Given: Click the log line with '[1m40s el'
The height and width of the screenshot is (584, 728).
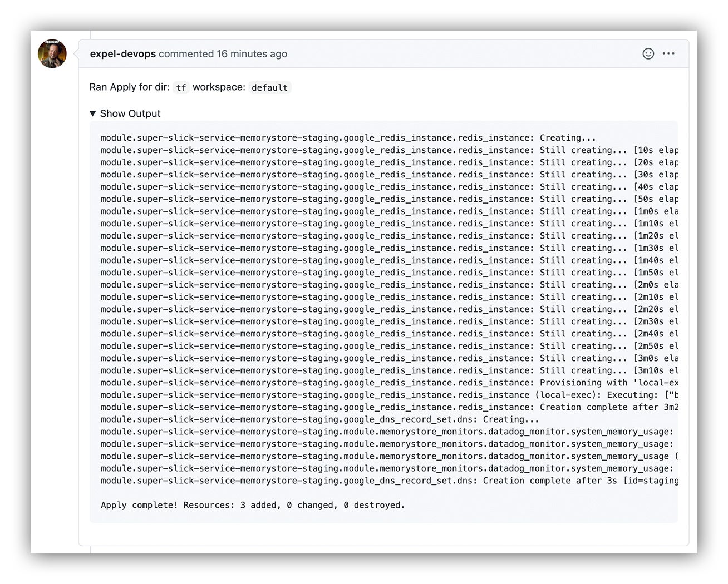Looking at the screenshot, I should click(389, 260).
